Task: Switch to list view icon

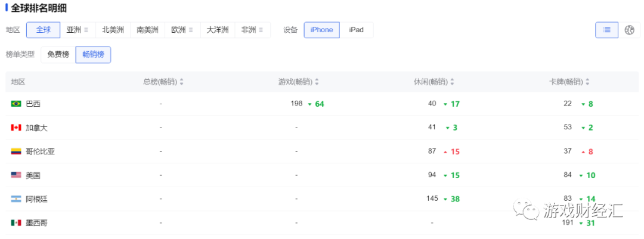Action: pos(607,30)
